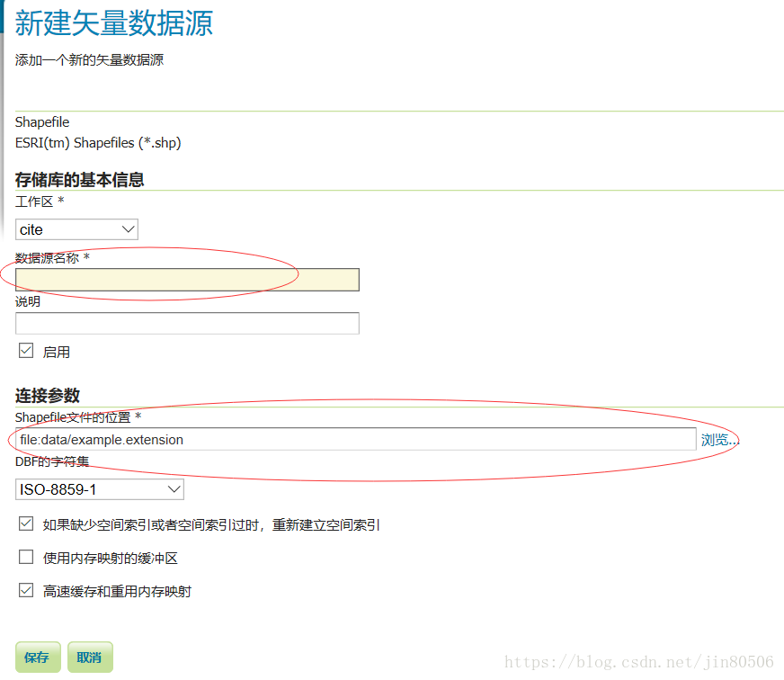Click the 连接参数 section heading
Screen dimensions: 784x680
(x=48, y=395)
